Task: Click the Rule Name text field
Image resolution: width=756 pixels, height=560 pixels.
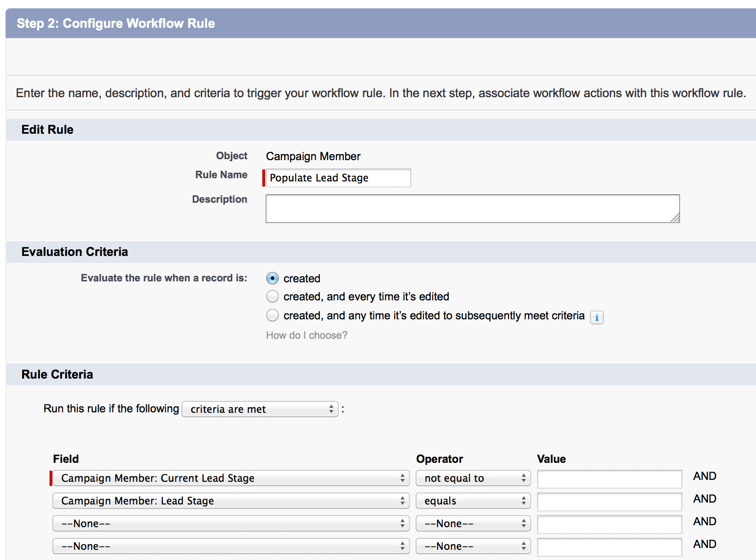Action: [338, 178]
